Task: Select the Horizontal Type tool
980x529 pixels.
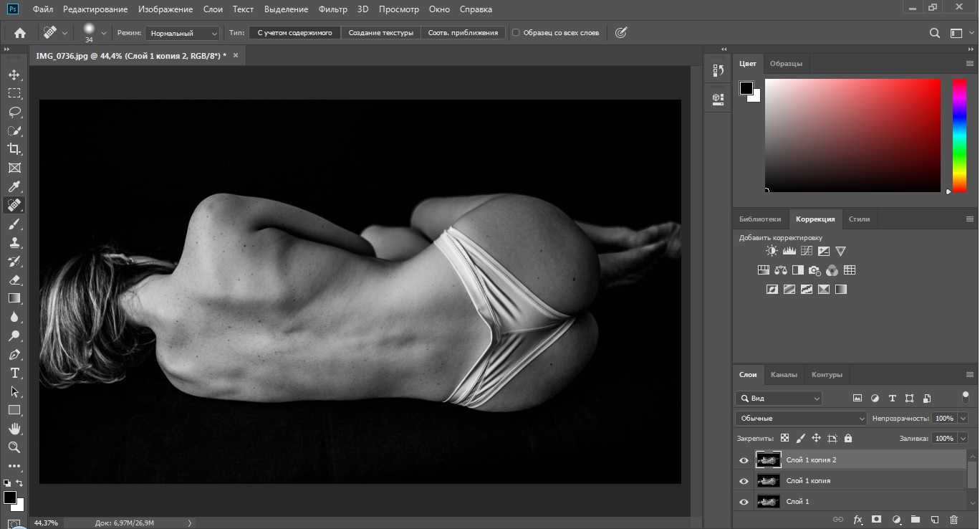Action: [x=14, y=373]
